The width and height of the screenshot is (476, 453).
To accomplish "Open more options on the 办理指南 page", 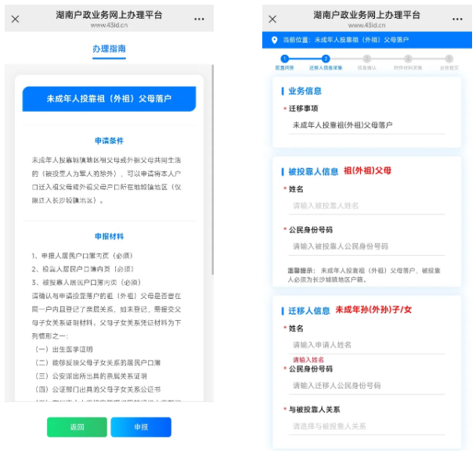I will [200, 19].
